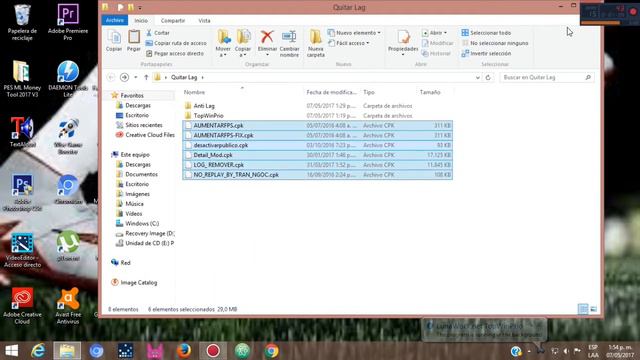Switch to the Vista tab

[x=204, y=20]
